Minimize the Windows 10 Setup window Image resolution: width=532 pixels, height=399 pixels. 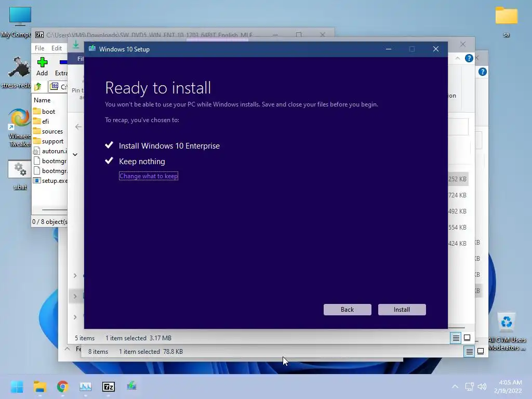[389, 49]
